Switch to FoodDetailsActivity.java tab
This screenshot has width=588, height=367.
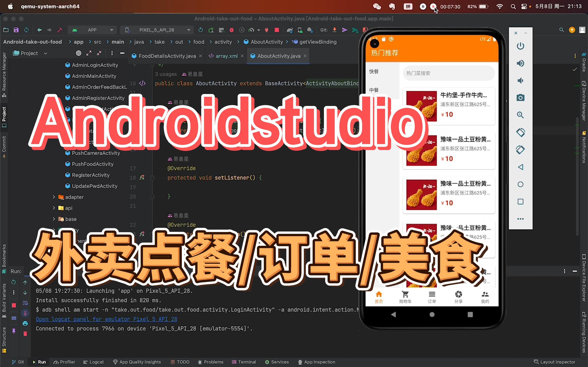[167, 56]
